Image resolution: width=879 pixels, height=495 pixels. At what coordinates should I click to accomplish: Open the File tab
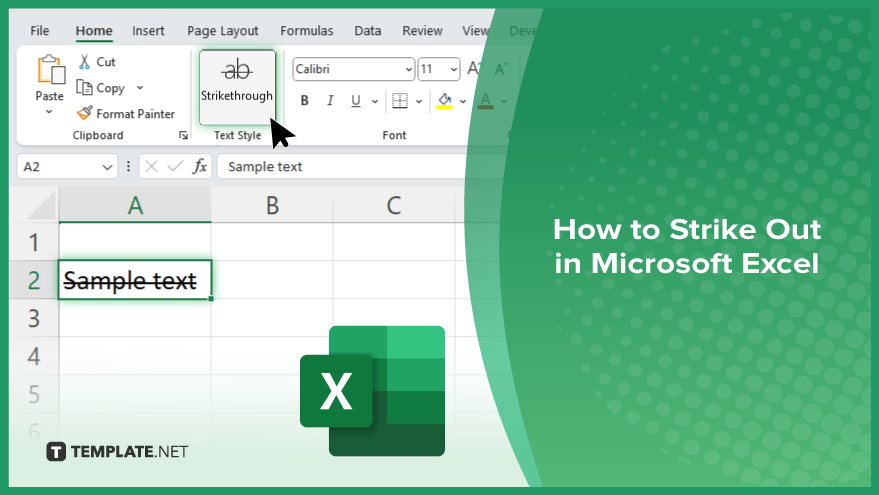(x=40, y=31)
